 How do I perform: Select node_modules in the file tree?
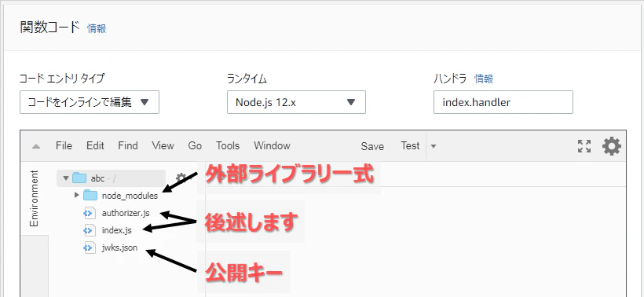point(130,196)
